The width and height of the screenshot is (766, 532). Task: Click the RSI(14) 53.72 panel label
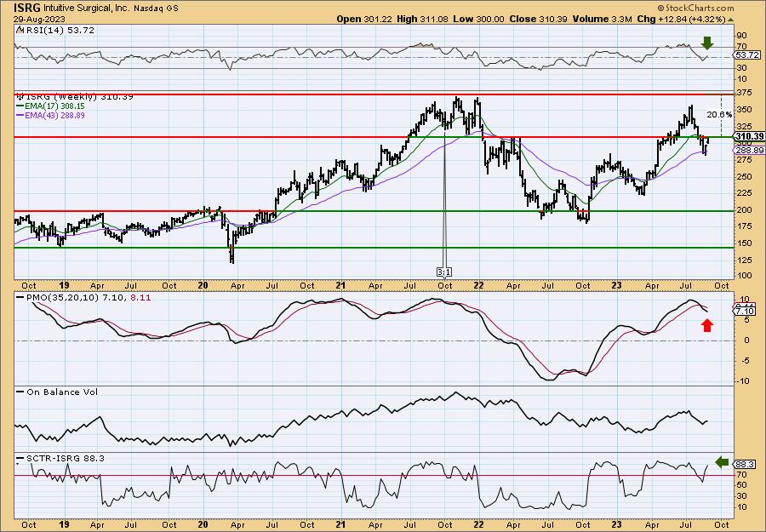point(55,31)
